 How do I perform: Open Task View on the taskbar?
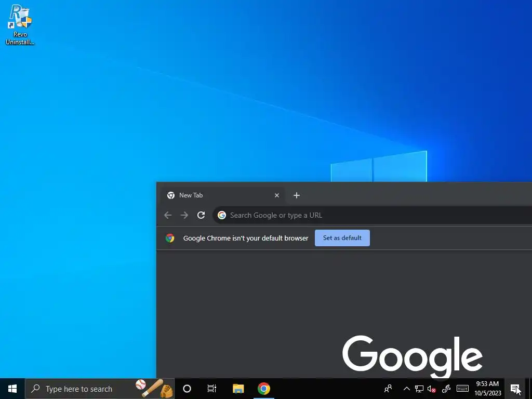[212, 389]
